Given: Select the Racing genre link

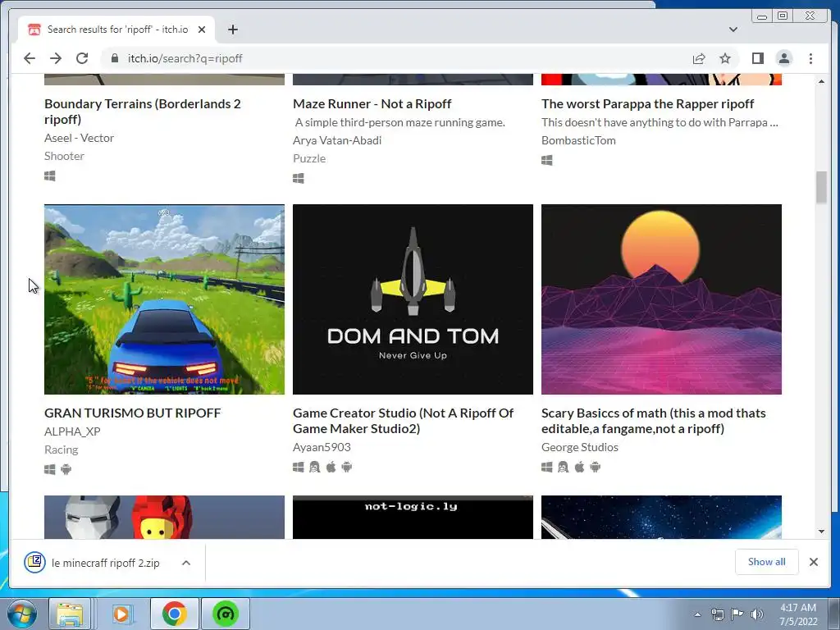Looking at the screenshot, I should [61, 450].
